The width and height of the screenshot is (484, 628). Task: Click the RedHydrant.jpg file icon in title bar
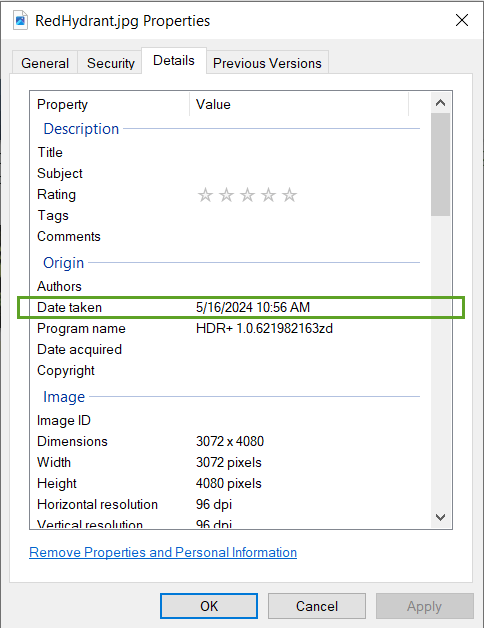click(x=20, y=20)
